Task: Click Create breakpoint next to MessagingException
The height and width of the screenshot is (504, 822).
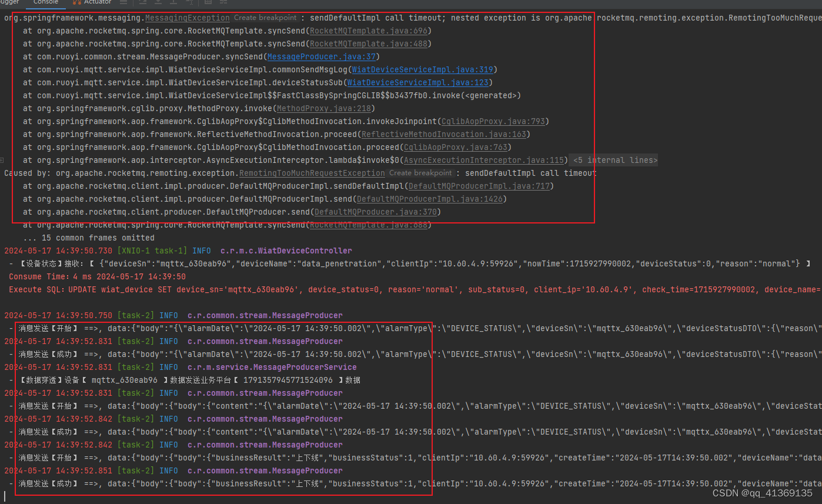Action: 265,18
